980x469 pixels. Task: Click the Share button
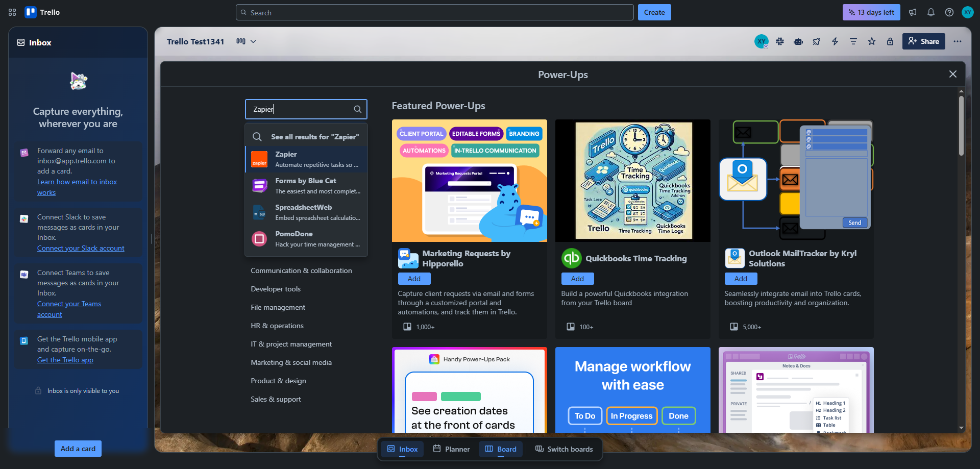tap(924, 41)
